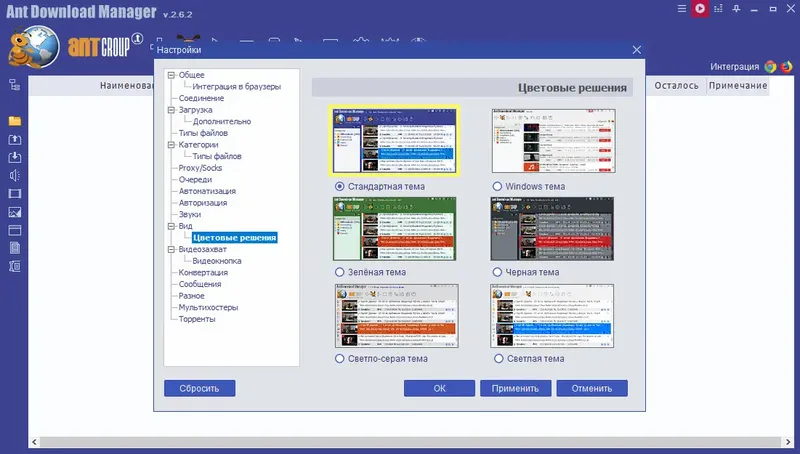Click the red play video icon

click(700, 9)
